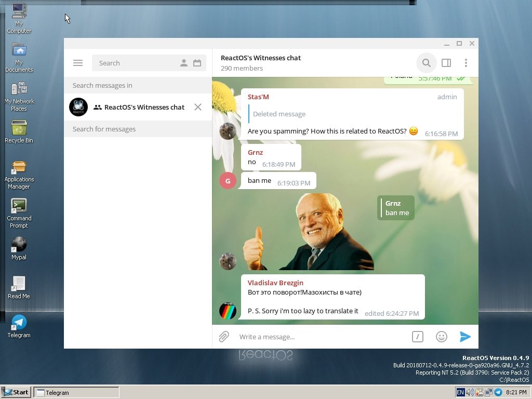532x399 pixels.
Task: Focus the Write a message field
Action: pos(322,337)
